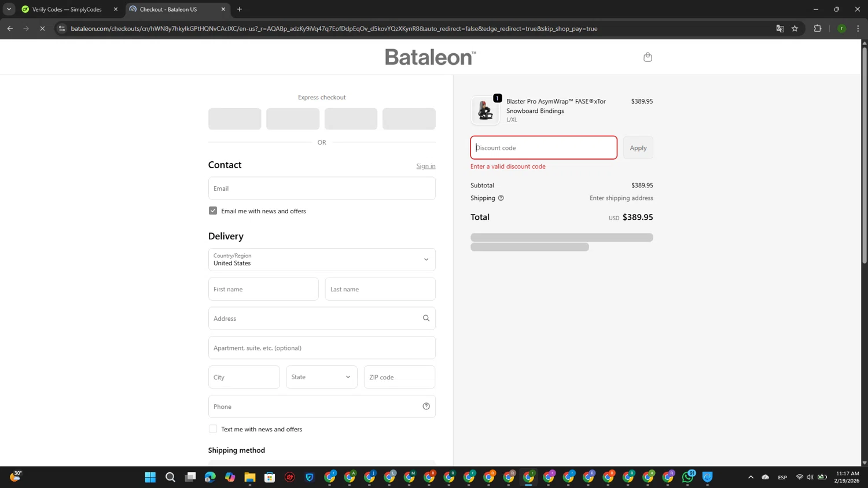View site information icon in the address bar
The width and height of the screenshot is (868, 488).
(62, 28)
